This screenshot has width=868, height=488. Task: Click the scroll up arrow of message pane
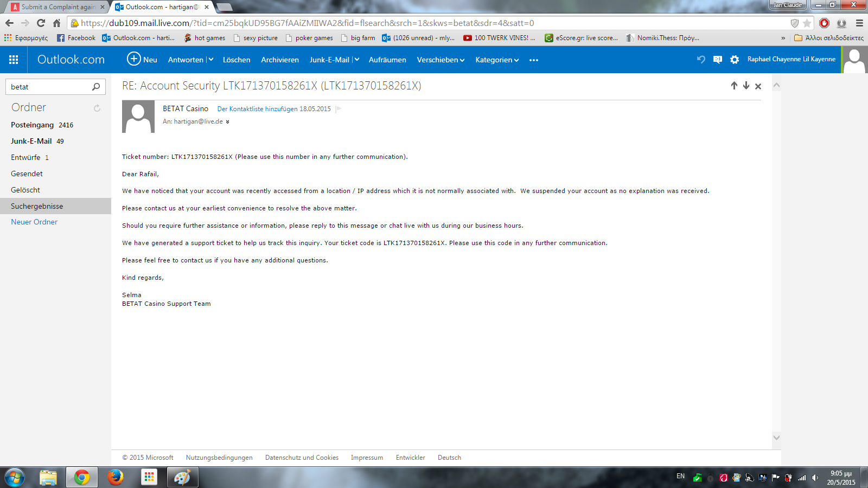pyautogui.click(x=776, y=85)
